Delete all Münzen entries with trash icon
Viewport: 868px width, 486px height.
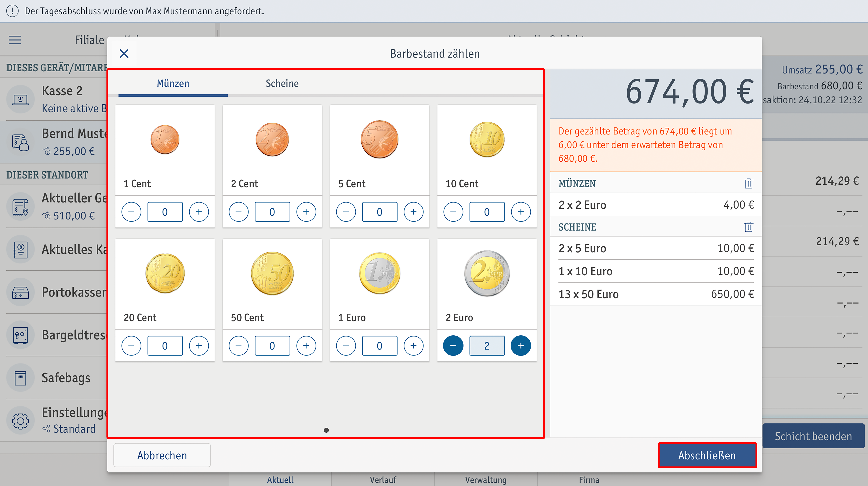(748, 183)
